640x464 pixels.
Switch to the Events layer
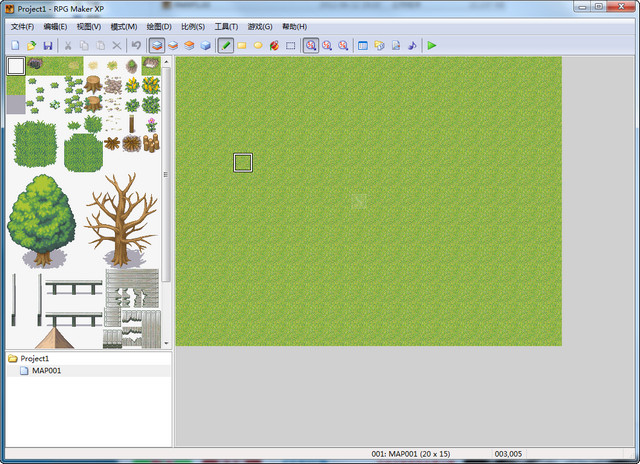coord(205,45)
